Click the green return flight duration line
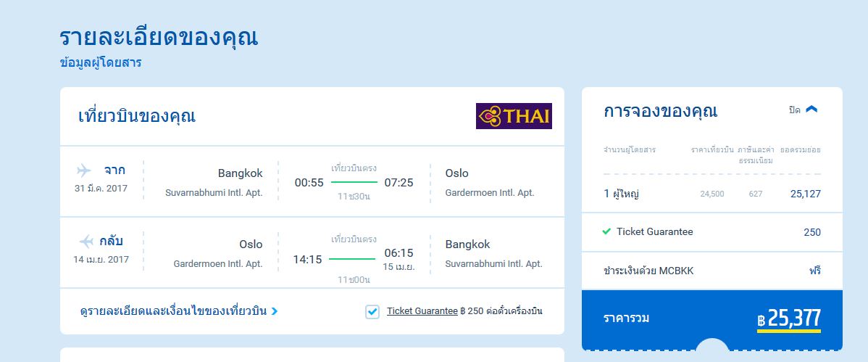 [352, 258]
